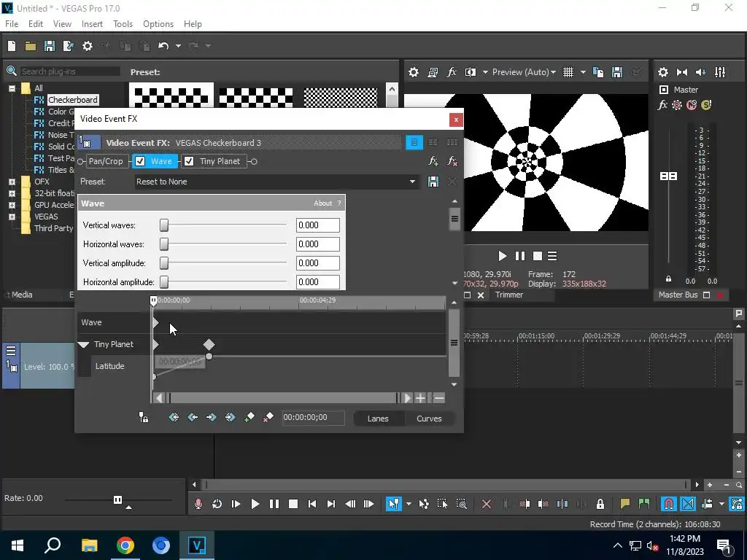Click About in the Wave panel
This screenshot has height=560, width=747.
(x=322, y=203)
